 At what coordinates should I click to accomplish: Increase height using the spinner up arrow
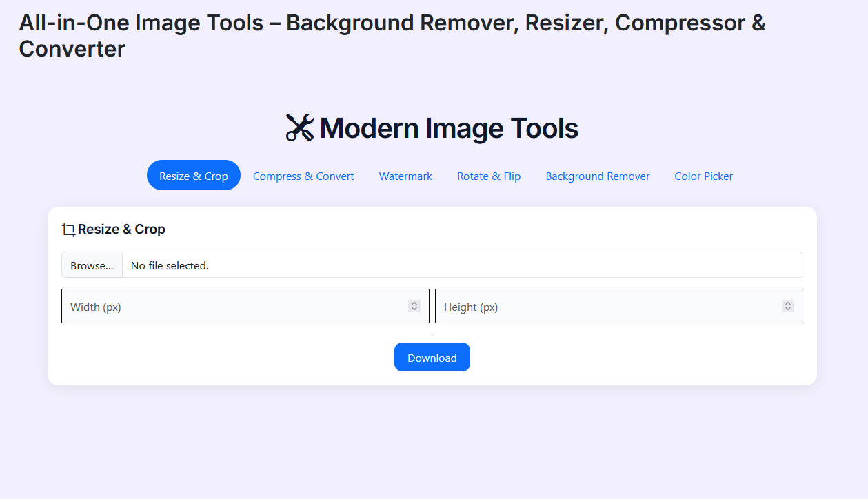(x=788, y=303)
